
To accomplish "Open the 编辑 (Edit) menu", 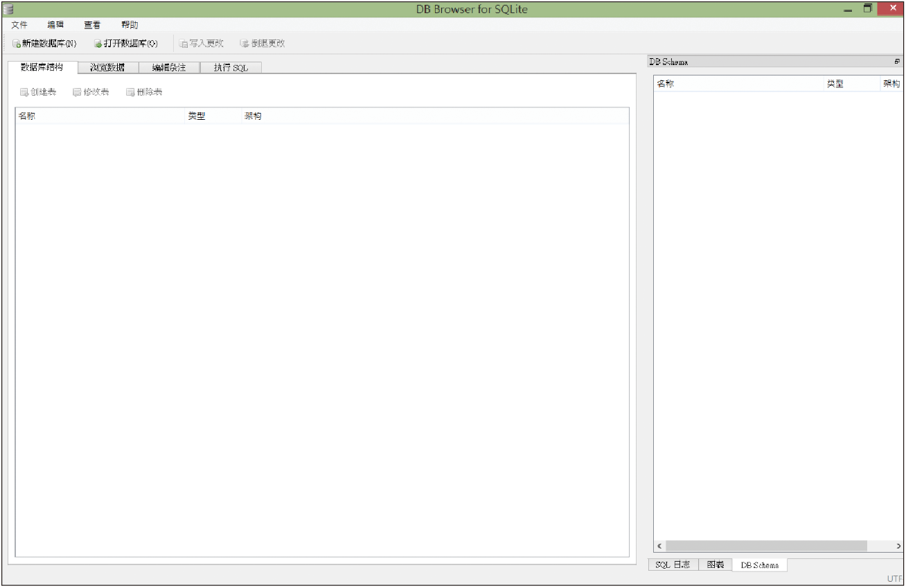I will click(x=55, y=25).
